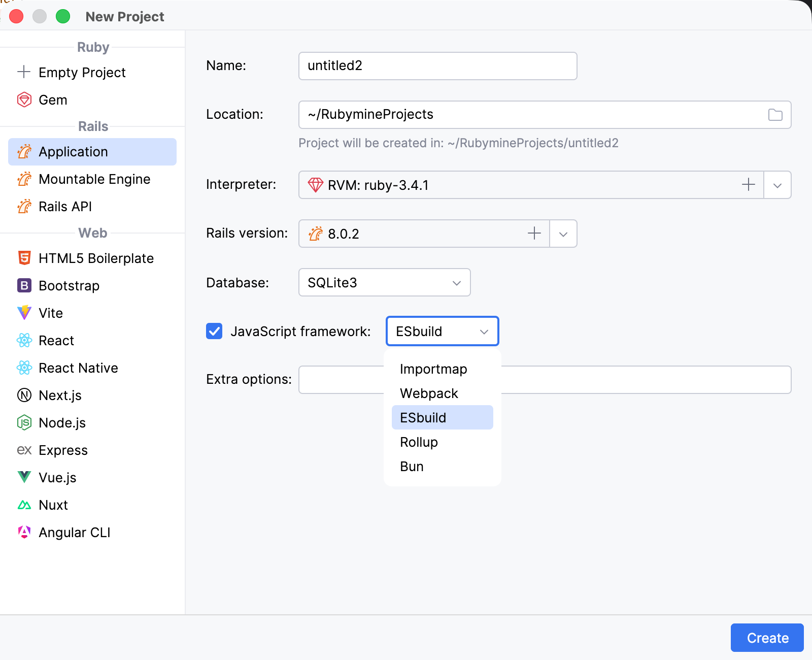
Task: Choose Rollup from the framework list
Action: tap(443, 442)
